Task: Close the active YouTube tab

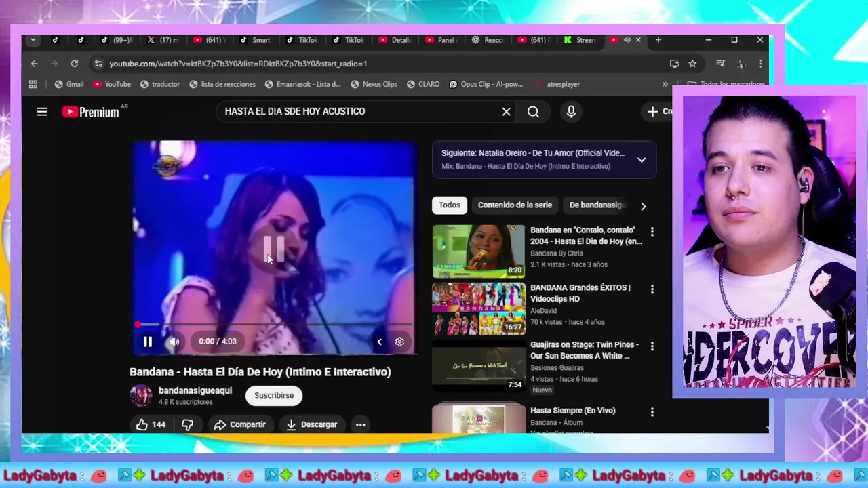Action: (x=638, y=40)
